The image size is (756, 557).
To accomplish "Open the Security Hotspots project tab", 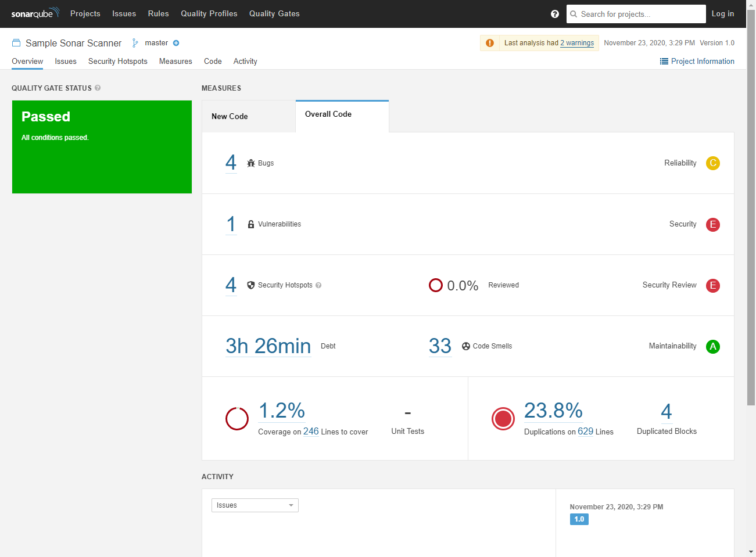I will point(117,62).
